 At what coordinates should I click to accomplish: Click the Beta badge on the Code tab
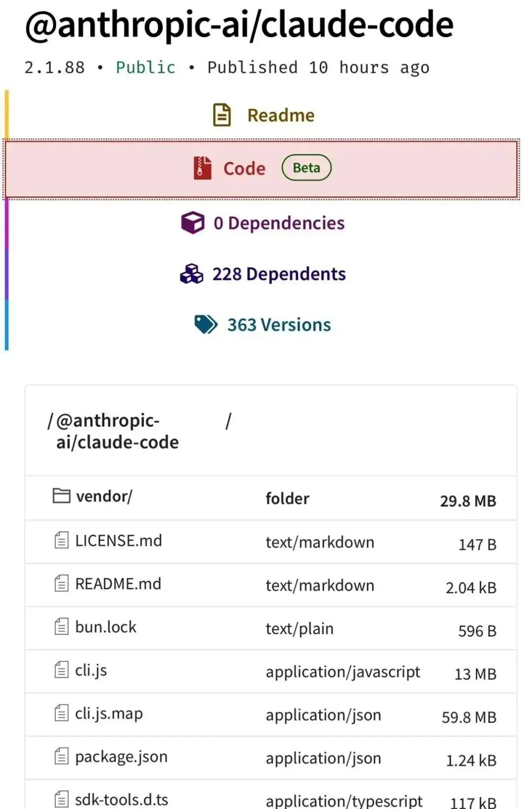(x=306, y=168)
